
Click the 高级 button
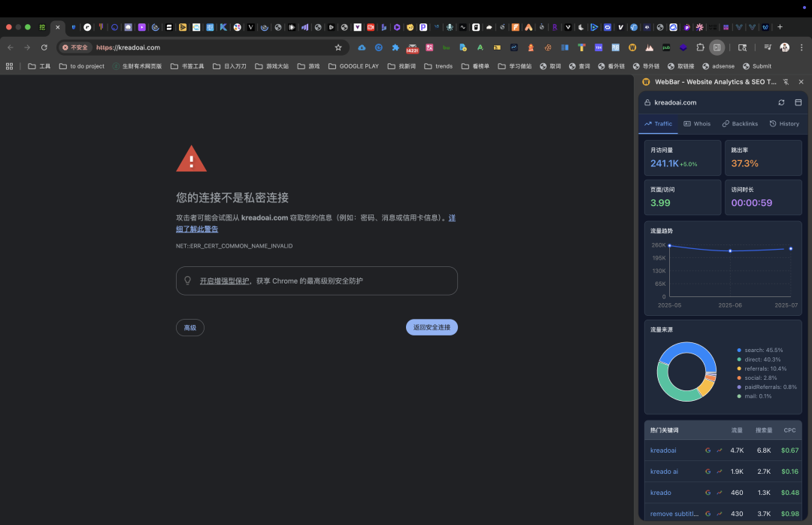(x=190, y=327)
